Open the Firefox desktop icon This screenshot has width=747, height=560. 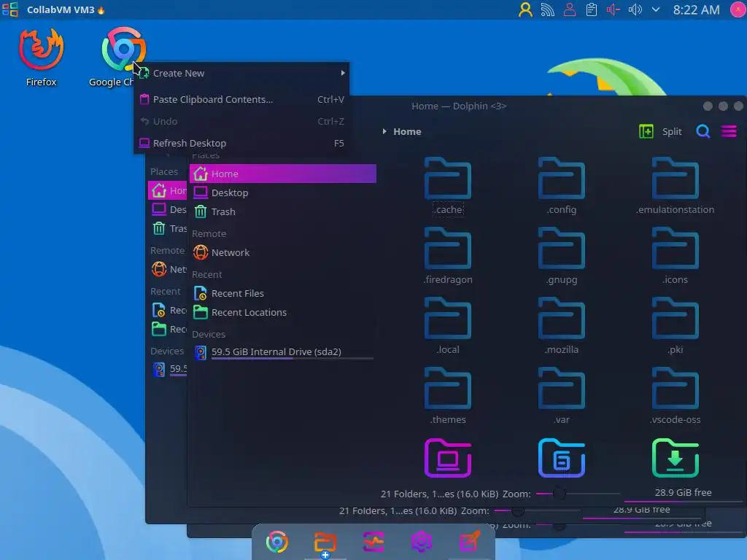(x=41, y=57)
